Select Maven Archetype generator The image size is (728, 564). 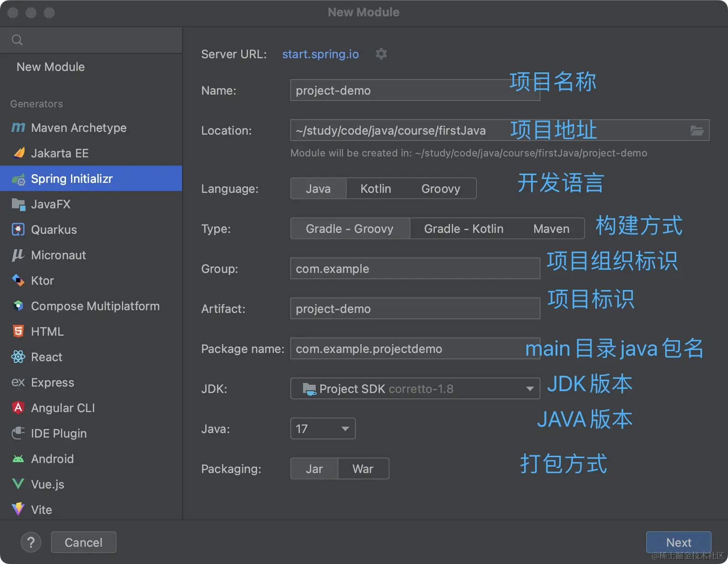click(x=91, y=128)
